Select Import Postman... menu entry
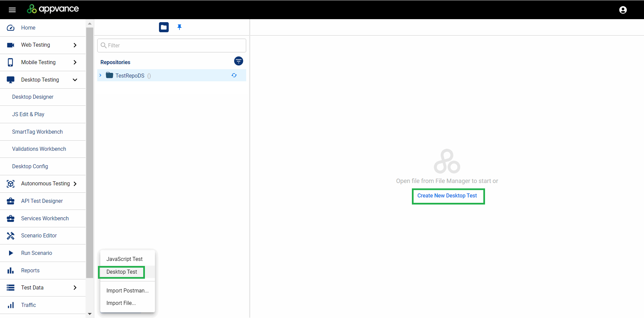The width and height of the screenshot is (644, 318). coord(127,291)
